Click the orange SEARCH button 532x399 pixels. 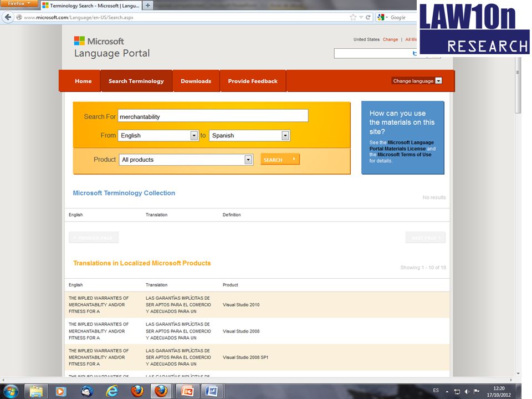click(280, 160)
